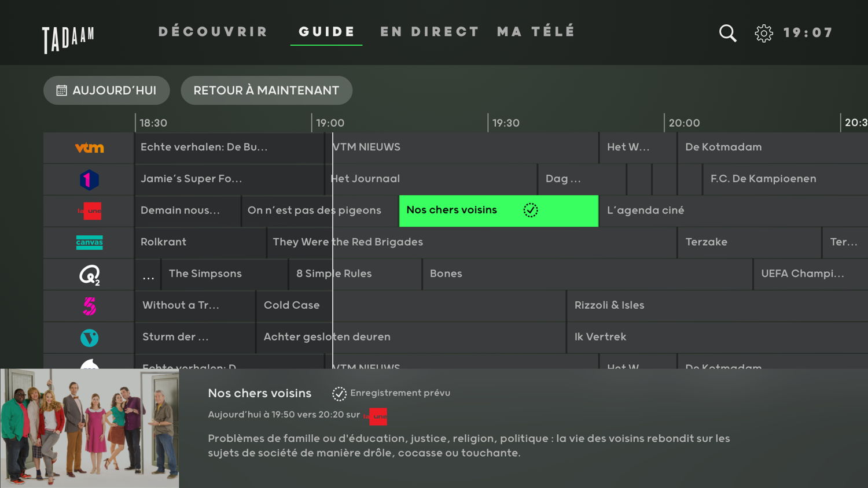The height and width of the screenshot is (488, 868).
Task: Click the 19:07 clock display
Action: pos(808,33)
